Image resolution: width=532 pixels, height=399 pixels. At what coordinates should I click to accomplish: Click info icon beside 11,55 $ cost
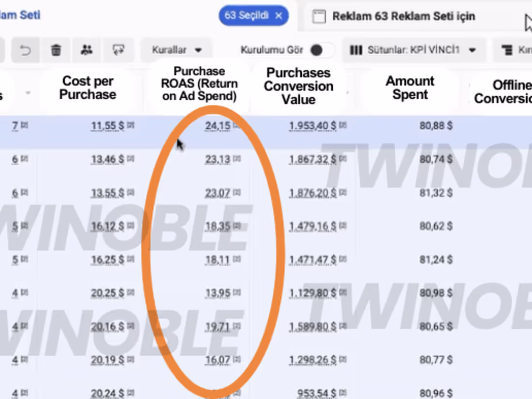[131, 125]
